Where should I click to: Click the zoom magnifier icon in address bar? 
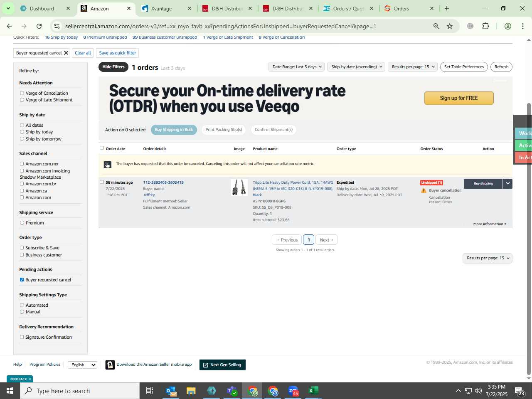click(x=436, y=26)
